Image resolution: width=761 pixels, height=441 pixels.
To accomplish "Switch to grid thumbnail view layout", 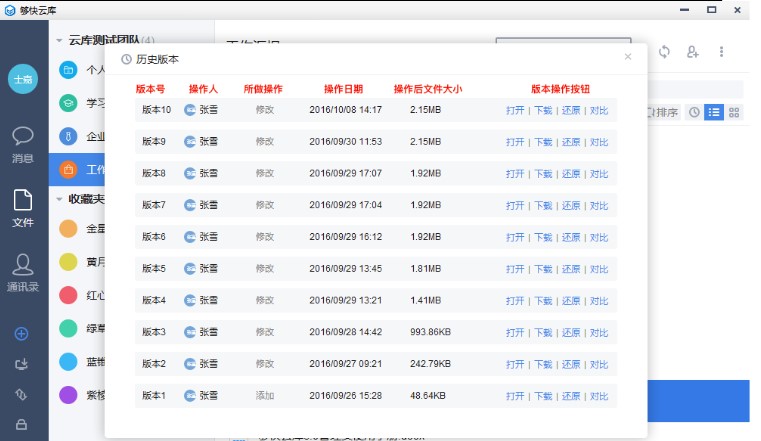I will (x=735, y=112).
